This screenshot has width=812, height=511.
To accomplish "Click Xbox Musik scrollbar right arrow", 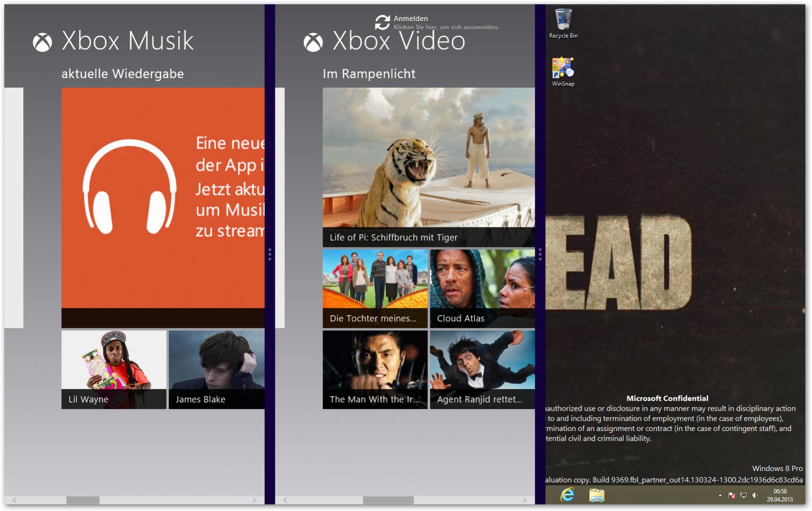I will (254, 500).
